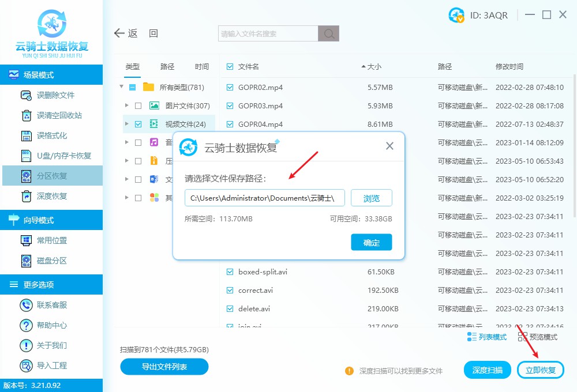Uncheck the GOPR02.mp4 file
Image resolution: width=577 pixels, height=392 pixels.
pyautogui.click(x=228, y=87)
